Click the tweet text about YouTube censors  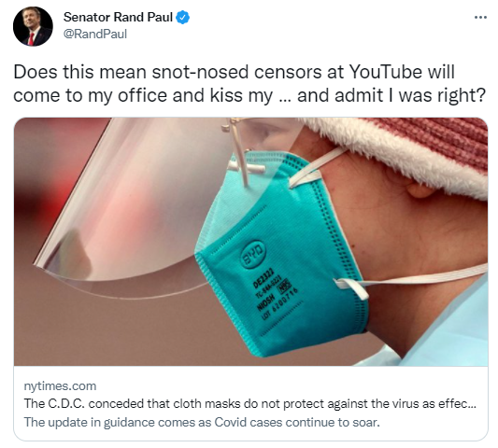click(249, 83)
